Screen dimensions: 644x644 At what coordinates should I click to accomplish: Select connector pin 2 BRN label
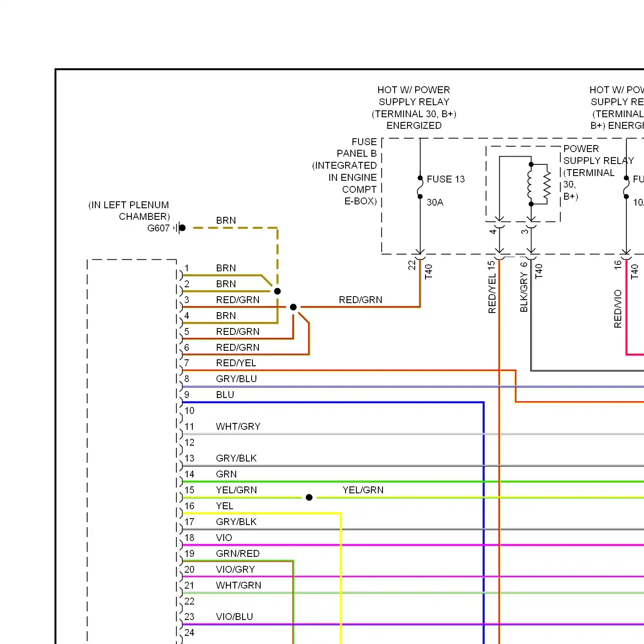coord(226,284)
